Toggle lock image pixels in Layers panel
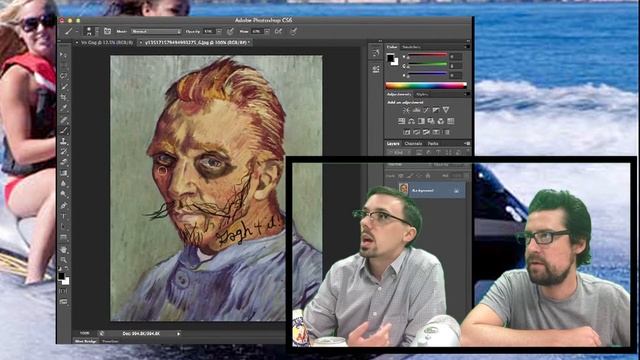This screenshot has height=360, width=640. point(409,176)
